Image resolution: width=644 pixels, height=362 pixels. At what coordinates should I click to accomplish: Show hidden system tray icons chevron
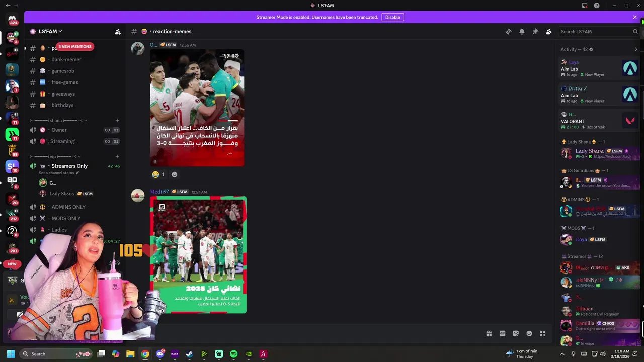pos(563,354)
